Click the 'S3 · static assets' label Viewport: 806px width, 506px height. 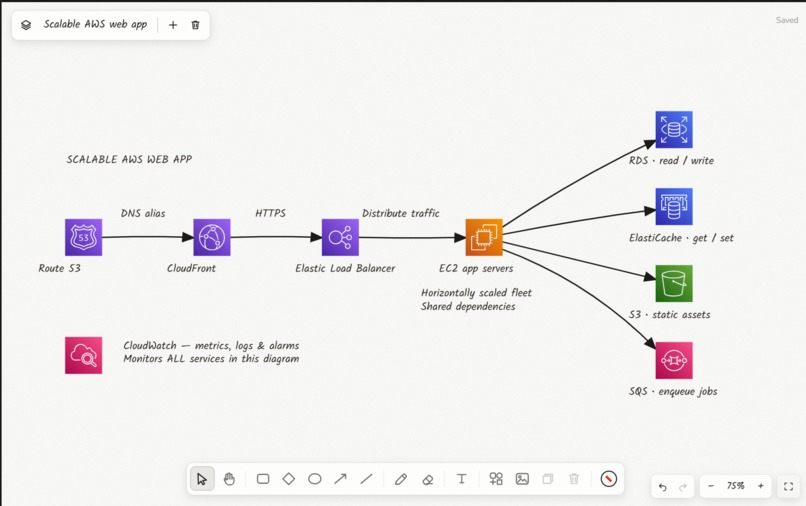tap(669, 315)
